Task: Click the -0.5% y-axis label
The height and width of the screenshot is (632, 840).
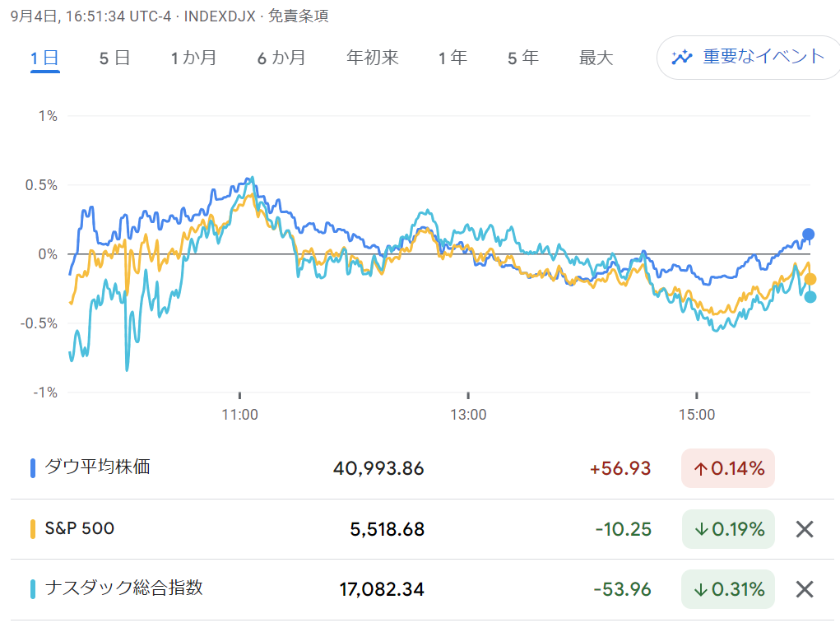Action: (39, 323)
